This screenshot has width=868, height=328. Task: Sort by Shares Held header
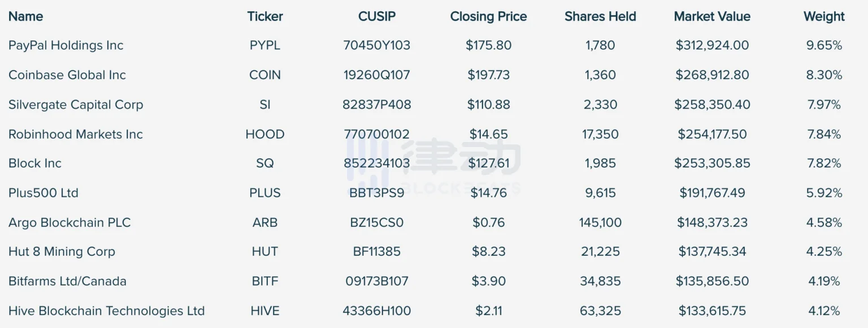tap(600, 16)
